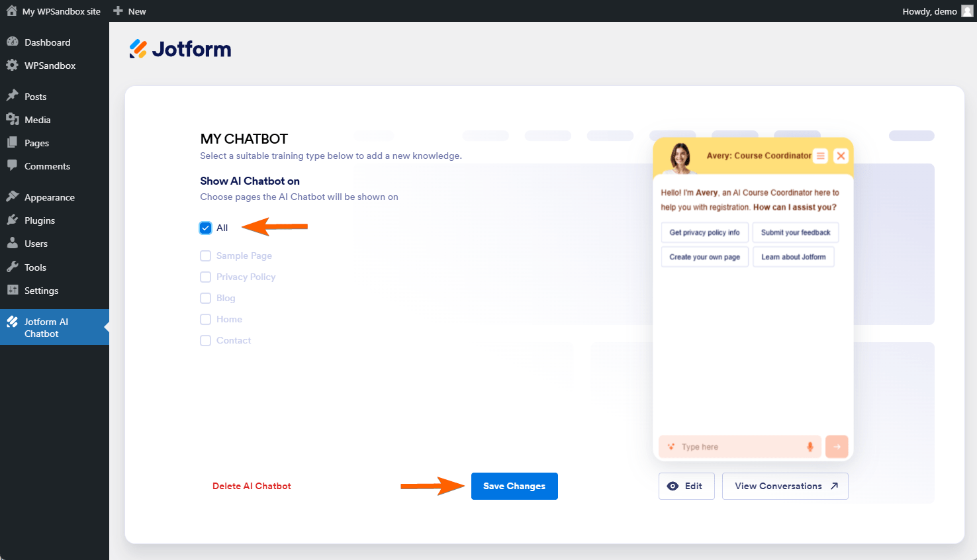The height and width of the screenshot is (560, 977).
Task: Click the Comments speech bubble icon
Action: tap(12, 165)
